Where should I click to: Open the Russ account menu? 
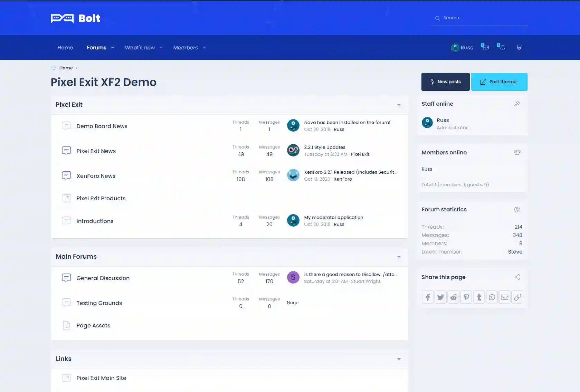(x=462, y=48)
